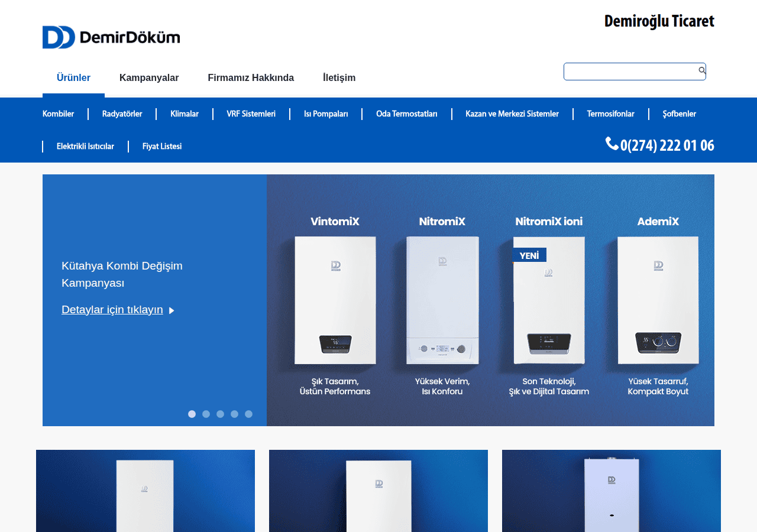Select the first carousel slide dot
Viewport: 757px width, 532px height.
click(192, 414)
